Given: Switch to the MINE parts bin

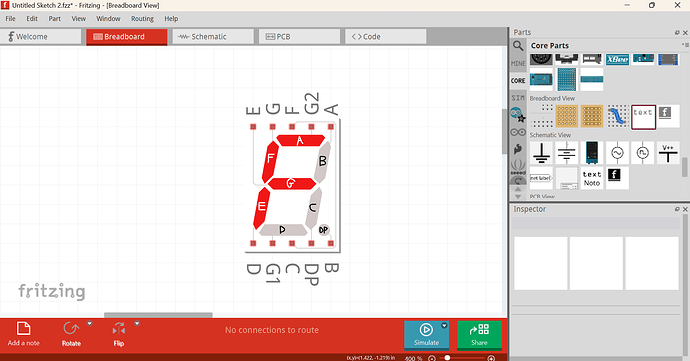Looking at the screenshot, I should 518,63.
